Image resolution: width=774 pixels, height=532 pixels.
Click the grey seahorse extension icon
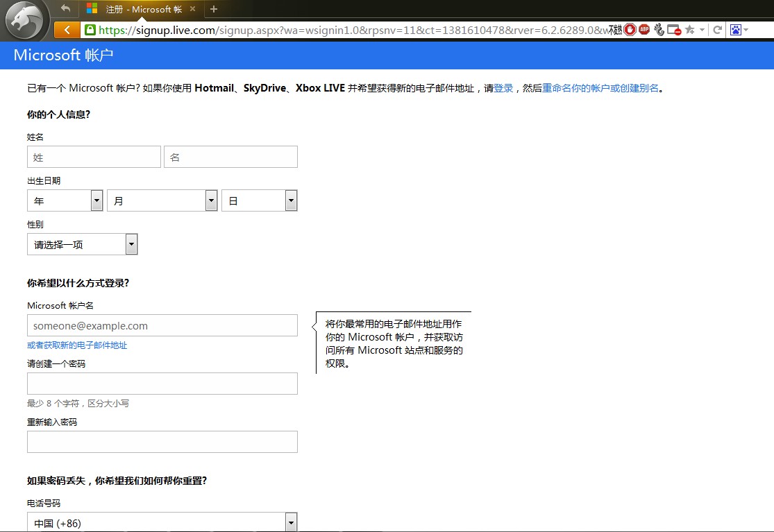pos(659,30)
